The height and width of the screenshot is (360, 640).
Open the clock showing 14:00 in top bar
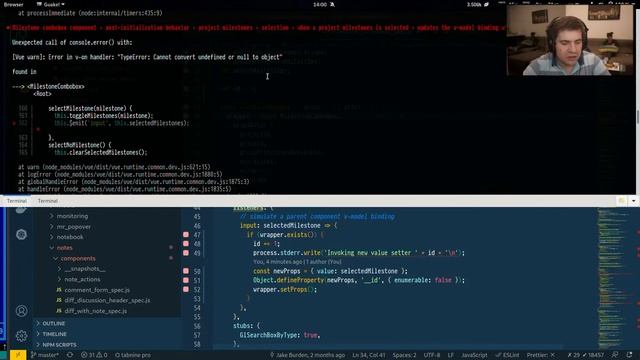tap(320, 4)
